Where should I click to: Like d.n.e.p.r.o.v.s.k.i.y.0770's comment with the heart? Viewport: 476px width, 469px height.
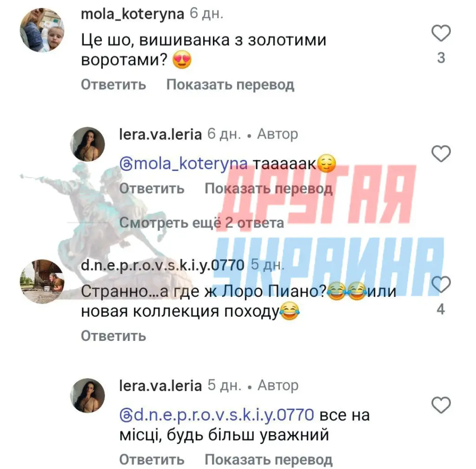click(441, 284)
